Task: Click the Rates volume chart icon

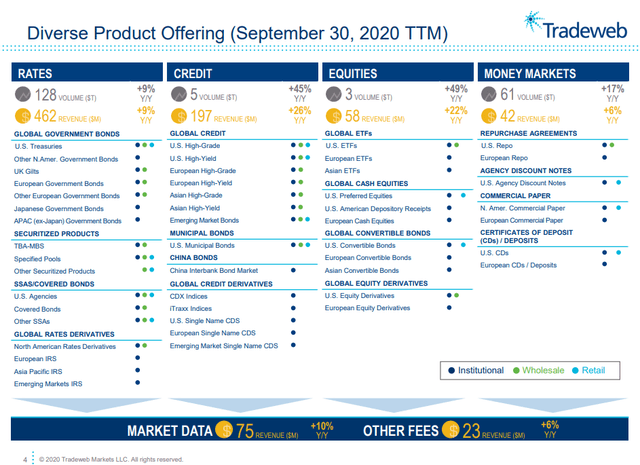Action: click(x=23, y=94)
